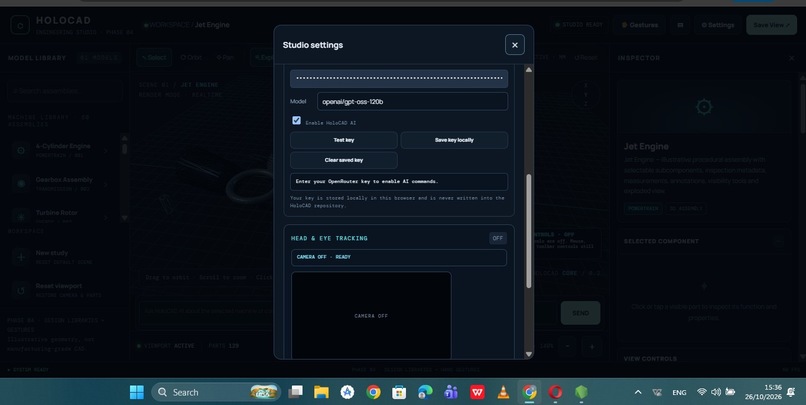This screenshot has width=806, height=405.
Task: Expand the Turbine Rotor chevron
Action: [x=106, y=217]
